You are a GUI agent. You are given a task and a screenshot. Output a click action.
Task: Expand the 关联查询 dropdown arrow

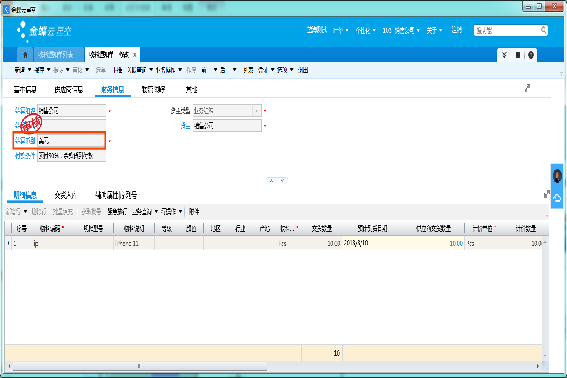click(151, 69)
